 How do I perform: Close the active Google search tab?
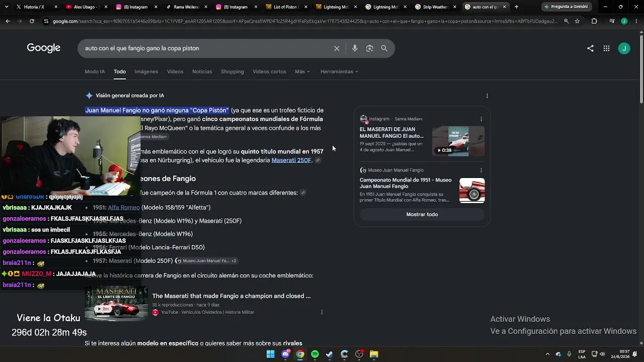pyautogui.click(x=504, y=7)
